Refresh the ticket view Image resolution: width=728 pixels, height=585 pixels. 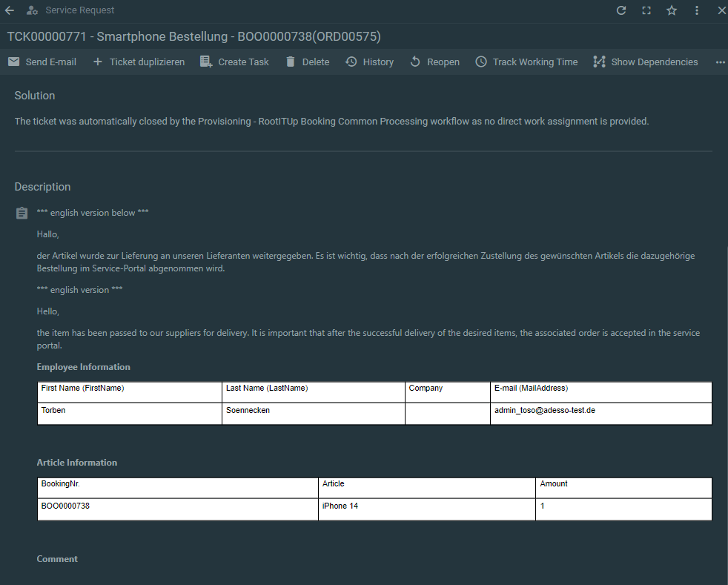(x=621, y=10)
